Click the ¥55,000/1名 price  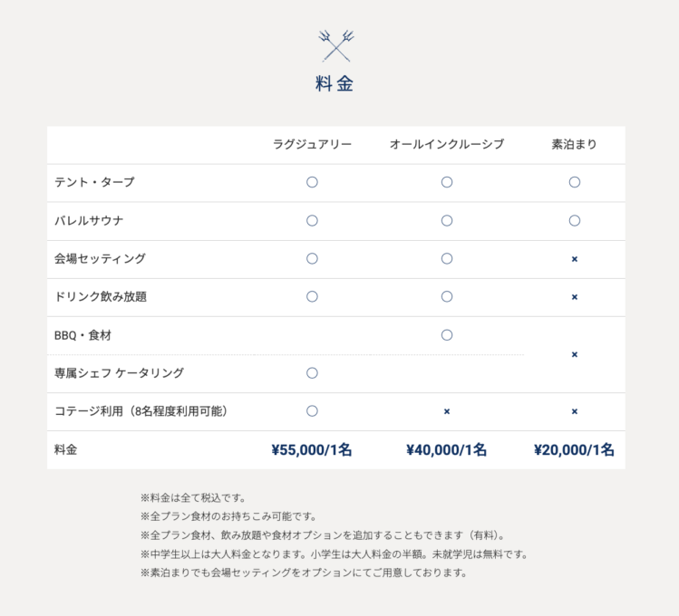[312, 449]
